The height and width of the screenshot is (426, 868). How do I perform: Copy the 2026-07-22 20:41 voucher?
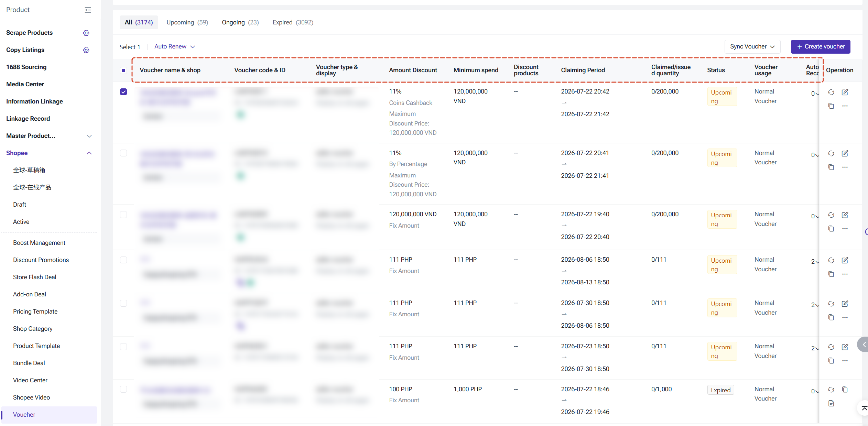point(831,167)
